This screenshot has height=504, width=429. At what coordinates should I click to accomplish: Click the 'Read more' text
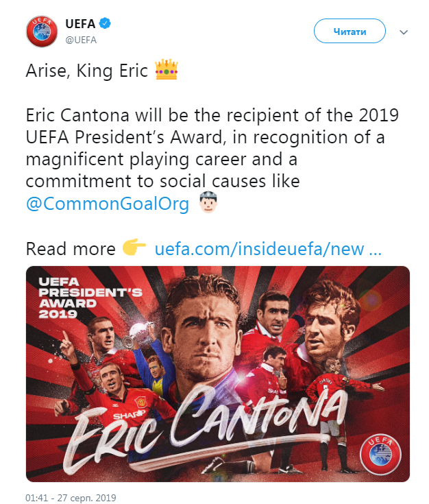71,248
